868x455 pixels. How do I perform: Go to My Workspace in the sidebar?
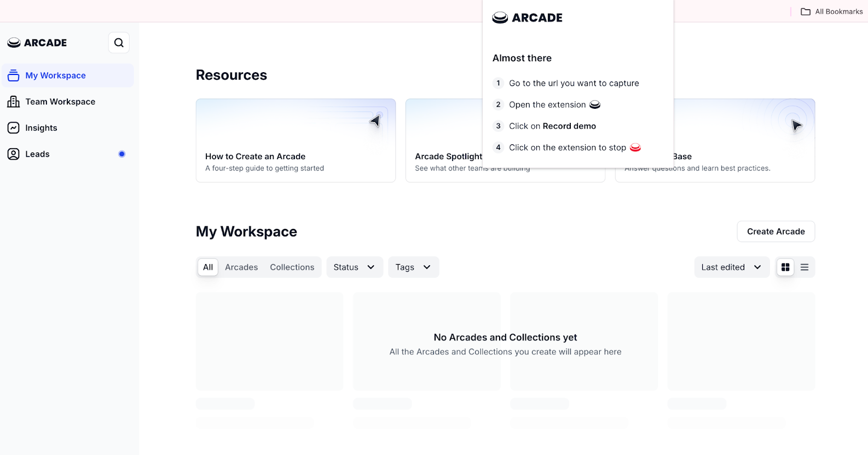[68, 75]
